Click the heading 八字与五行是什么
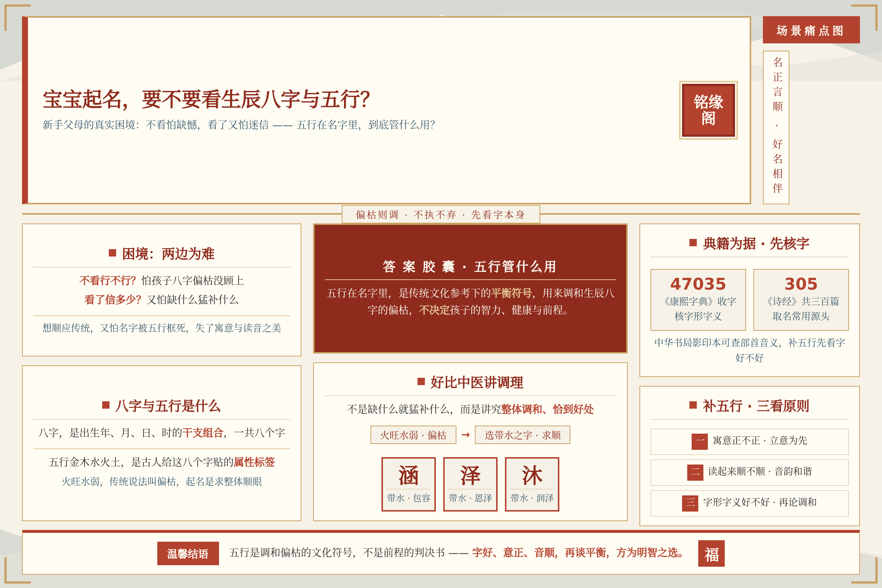 (x=168, y=406)
